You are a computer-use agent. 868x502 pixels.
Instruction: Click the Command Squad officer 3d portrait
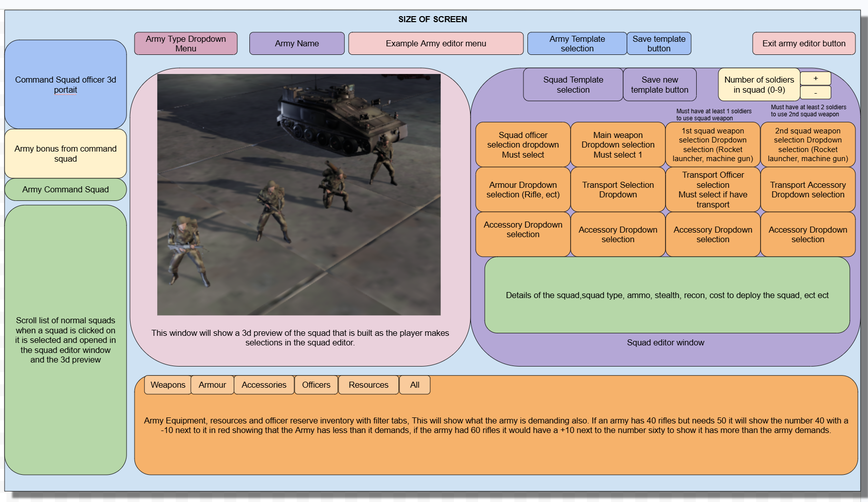[x=65, y=85]
